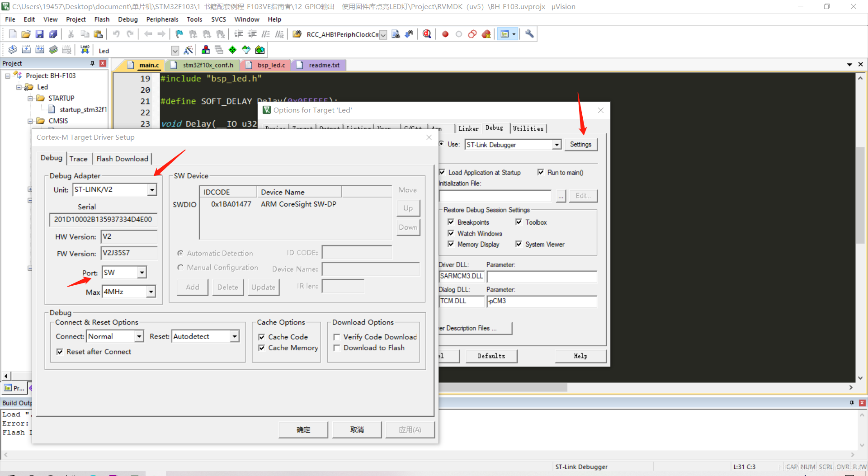Click the 确定 (OK) button
Screen dimensions: 868x476
pos(303,429)
